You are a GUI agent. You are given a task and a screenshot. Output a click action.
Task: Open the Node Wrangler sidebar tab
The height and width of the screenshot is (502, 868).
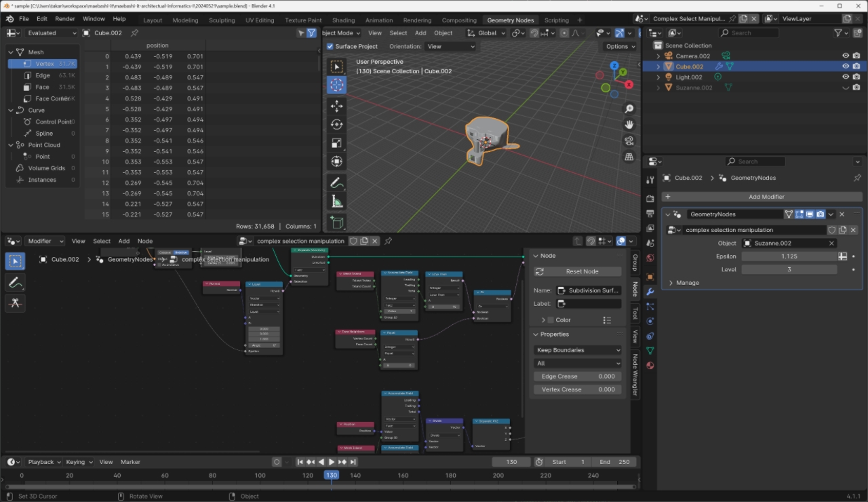pos(635,376)
